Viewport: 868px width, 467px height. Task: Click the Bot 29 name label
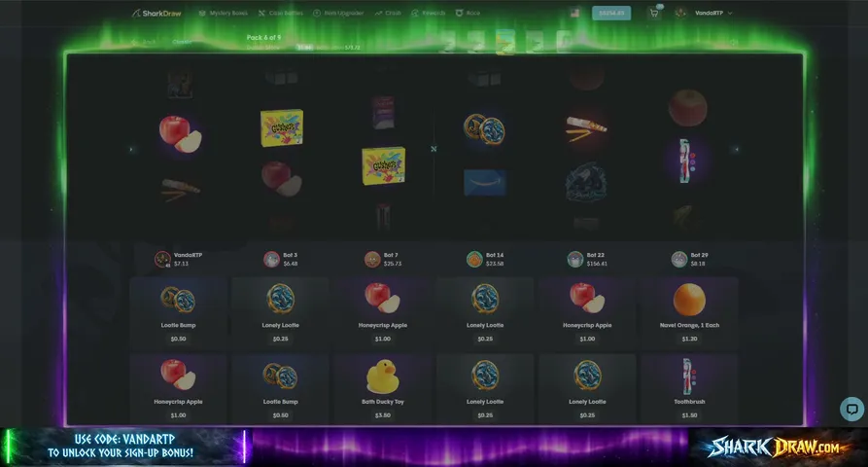click(700, 255)
